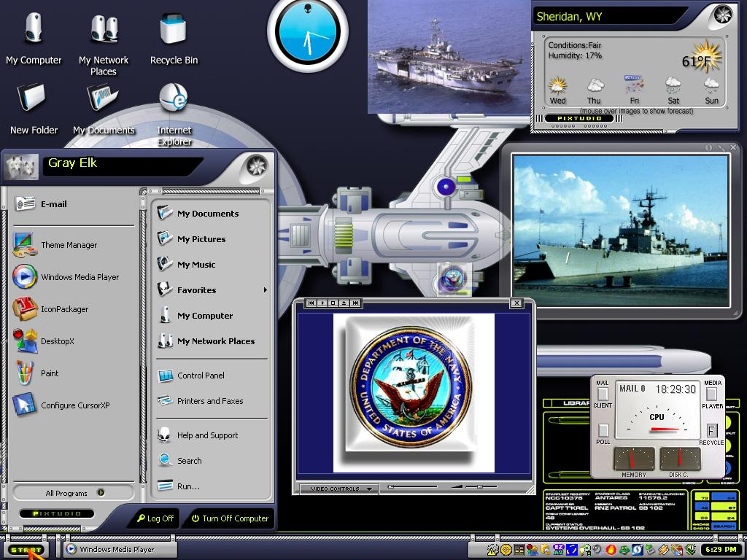Open the Recycle Bin desktop icon
747x560 pixels.
(x=174, y=39)
